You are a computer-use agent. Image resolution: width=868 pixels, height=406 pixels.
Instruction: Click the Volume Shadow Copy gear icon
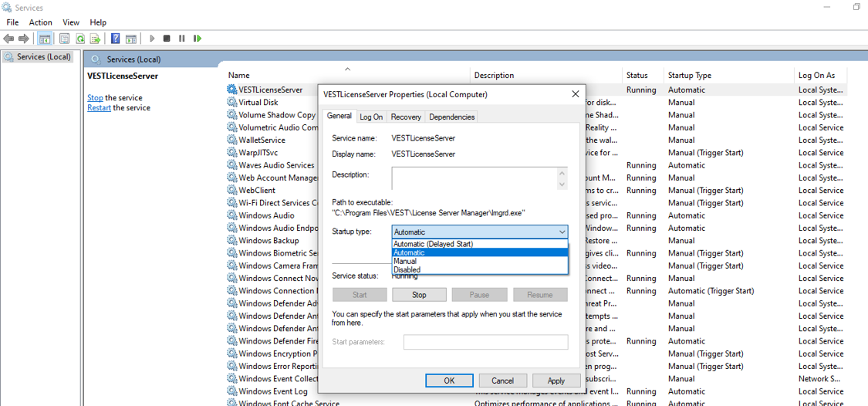click(x=232, y=115)
